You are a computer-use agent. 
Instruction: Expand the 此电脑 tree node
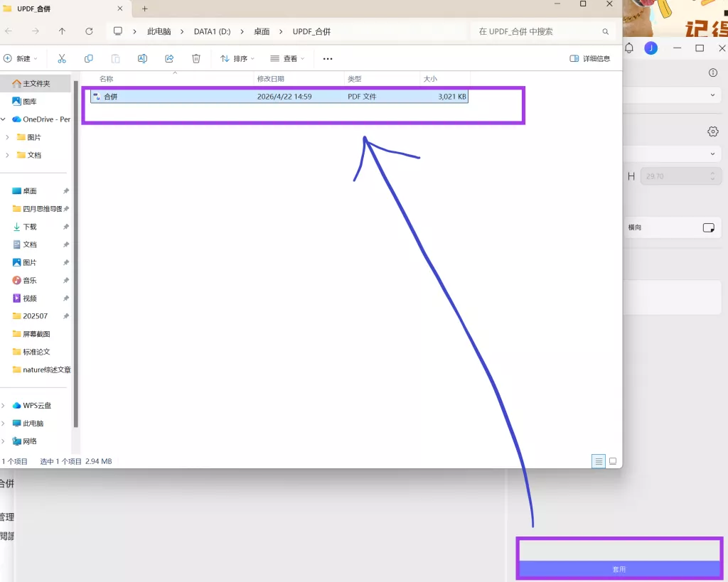click(4, 424)
